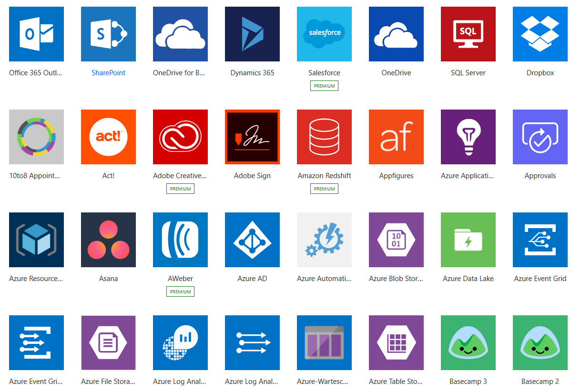Choose the OneDrive for Business cloud icon
The width and height of the screenshot is (581, 392).
click(180, 34)
